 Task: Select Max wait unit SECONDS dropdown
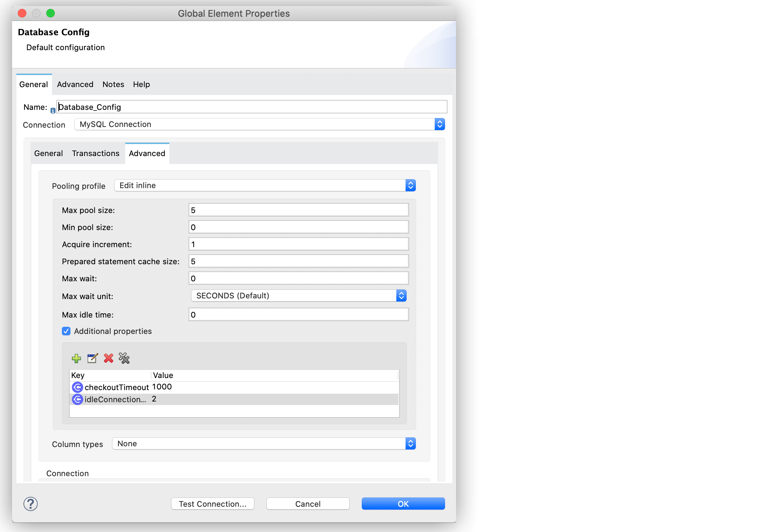pyautogui.click(x=296, y=295)
